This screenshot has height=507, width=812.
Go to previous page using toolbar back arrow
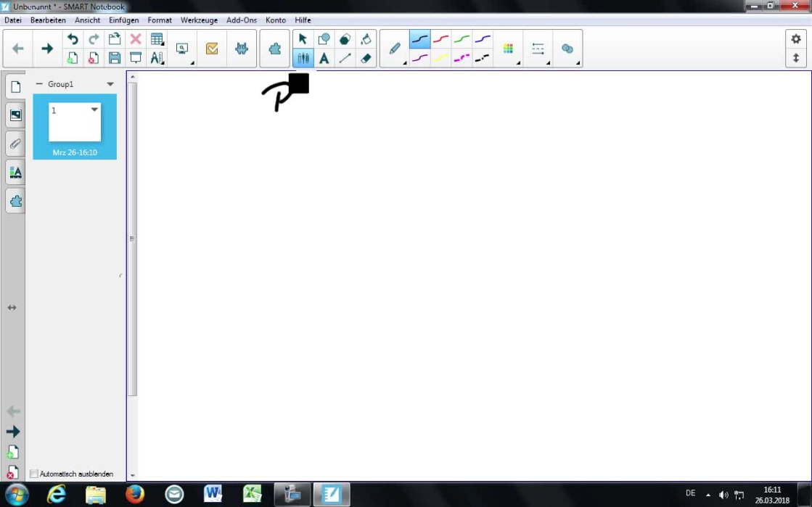pyautogui.click(x=18, y=49)
